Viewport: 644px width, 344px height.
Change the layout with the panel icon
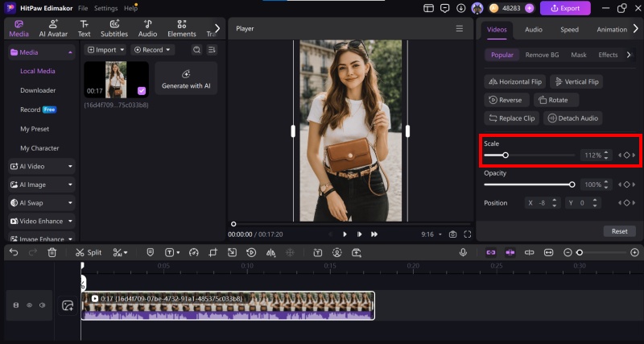pos(429,8)
